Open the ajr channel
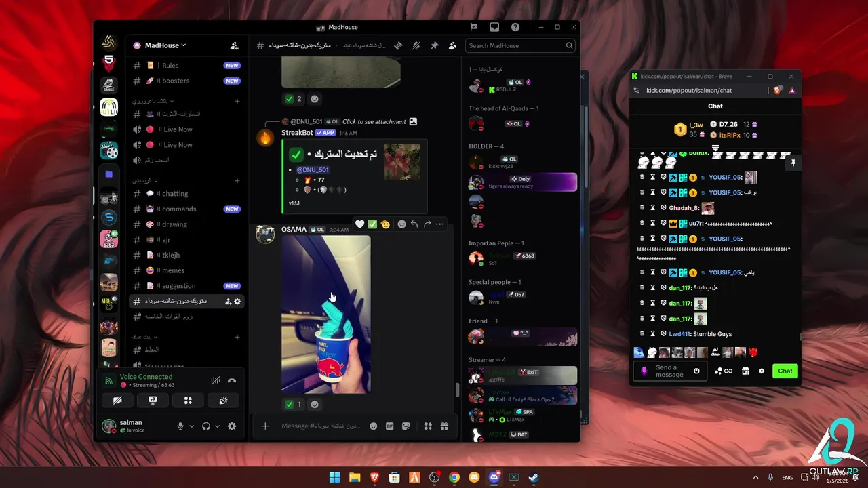868x488 pixels. click(186, 240)
